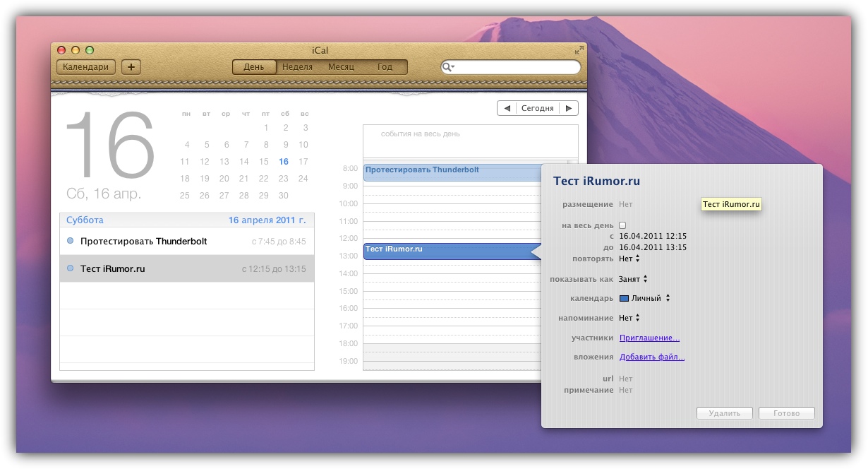The image size is (868, 469).
Task: Go to previous day arrow
Action: [x=506, y=108]
